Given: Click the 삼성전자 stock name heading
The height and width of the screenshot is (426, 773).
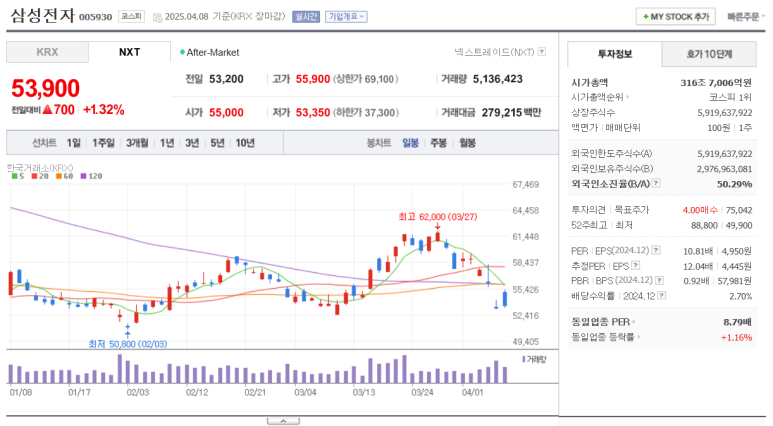Looking at the screenshot, I should pyautogui.click(x=42, y=15).
